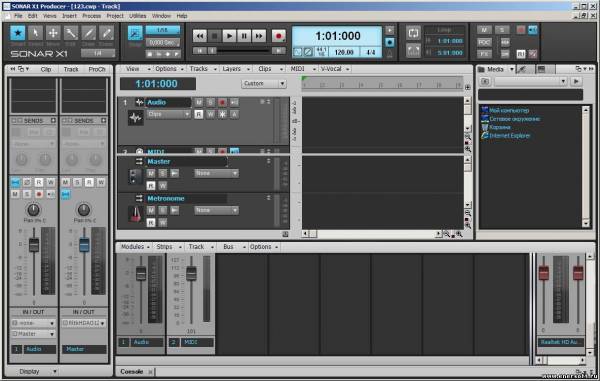Open the Audio track Clips dropdown

point(169,114)
